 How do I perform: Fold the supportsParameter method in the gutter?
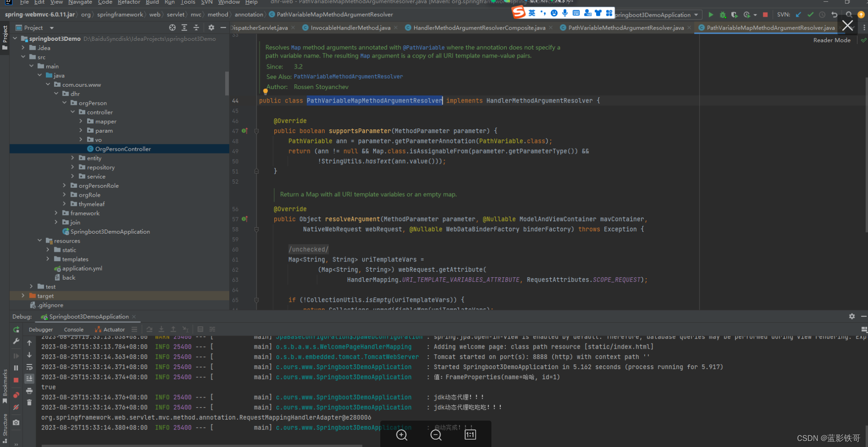point(256,131)
